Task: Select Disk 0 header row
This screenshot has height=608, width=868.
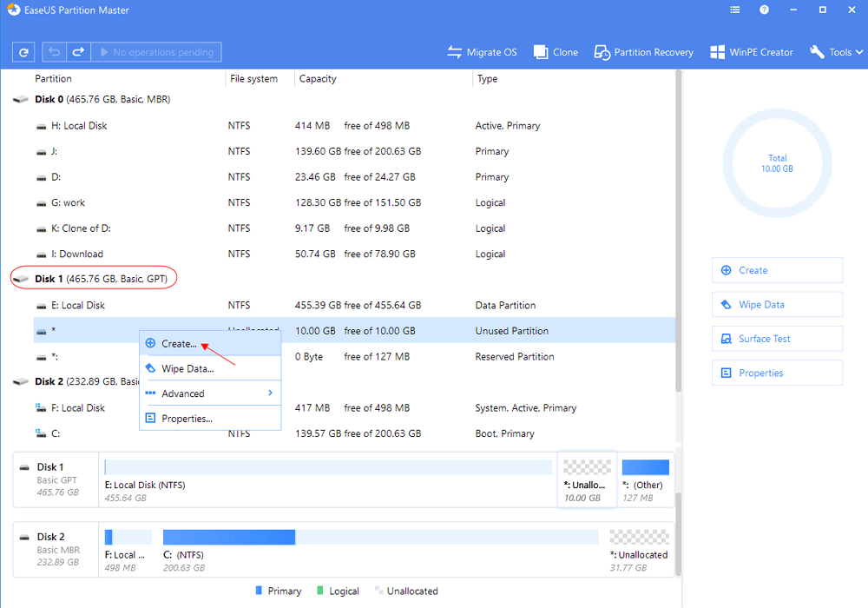Action: [x=343, y=99]
